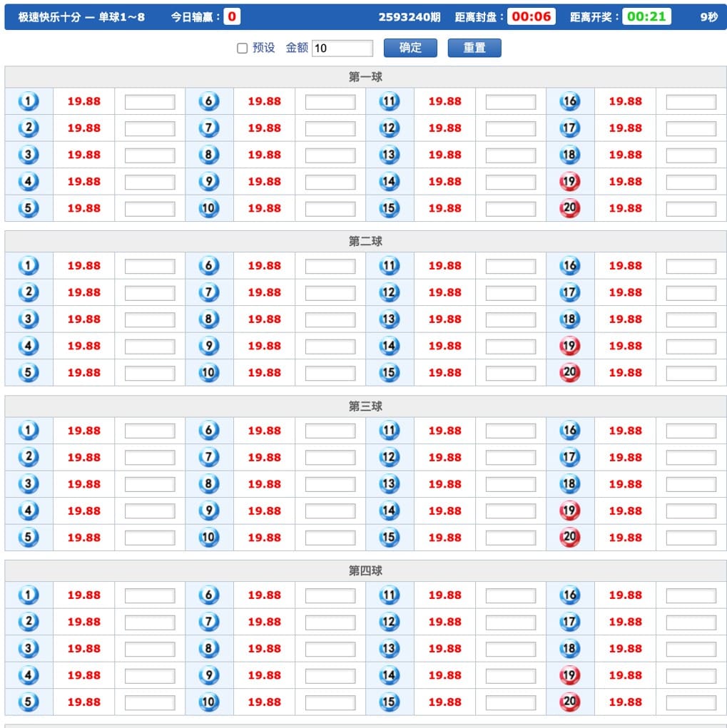Click bet input for ball 7 in 第二球
This screenshot has height=728, width=727.
[330, 293]
